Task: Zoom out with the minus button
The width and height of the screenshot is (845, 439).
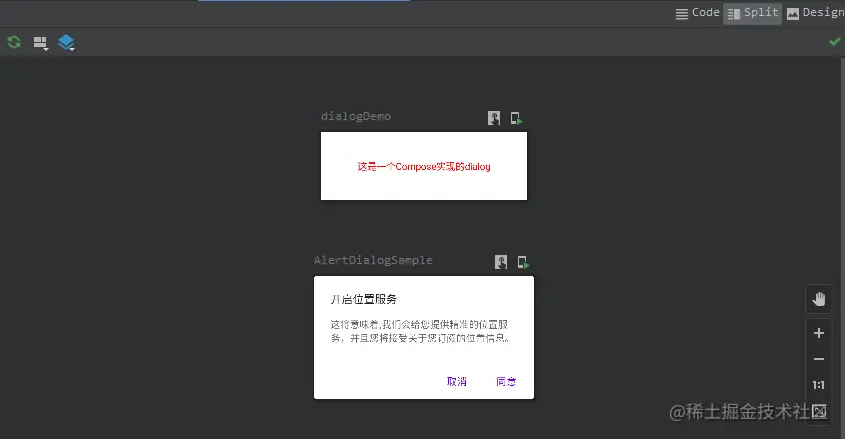Action: pos(819,359)
